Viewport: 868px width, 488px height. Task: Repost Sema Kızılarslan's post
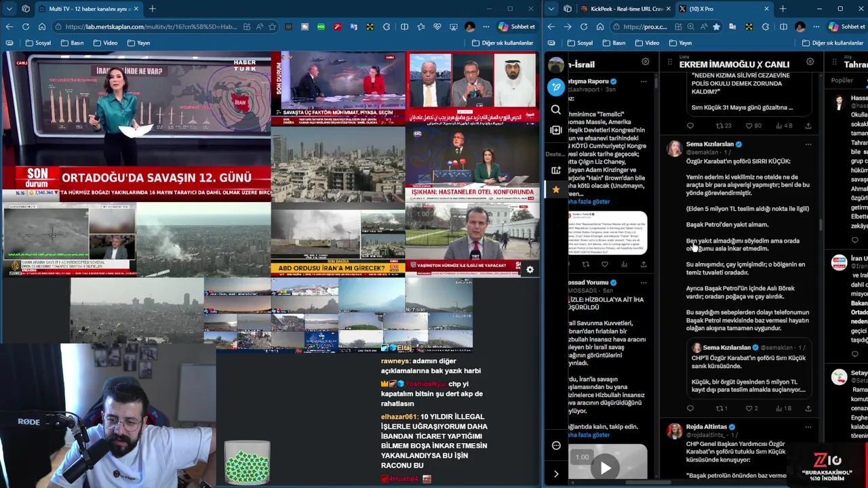click(722, 408)
